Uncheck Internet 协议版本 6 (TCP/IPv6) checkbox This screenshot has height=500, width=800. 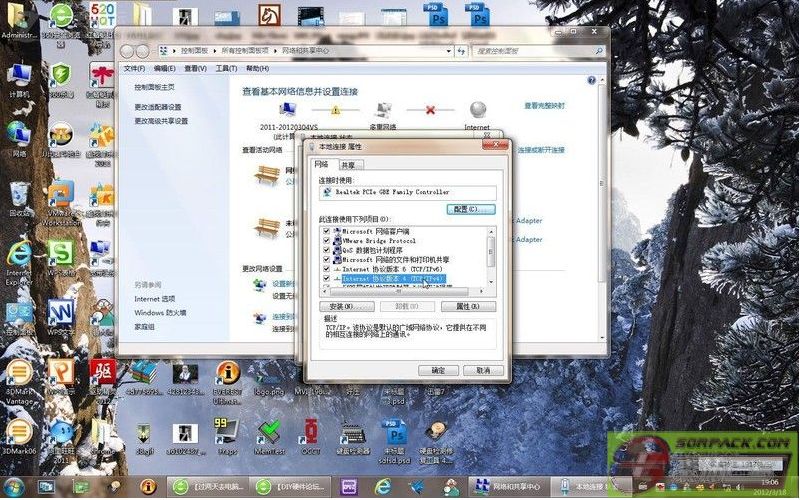(x=326, y=269)
